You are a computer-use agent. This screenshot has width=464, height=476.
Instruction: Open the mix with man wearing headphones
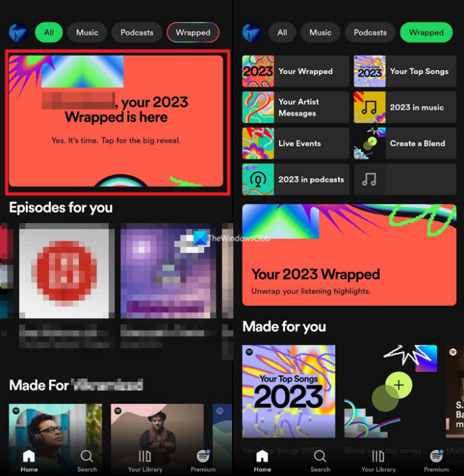coord(55,434)
